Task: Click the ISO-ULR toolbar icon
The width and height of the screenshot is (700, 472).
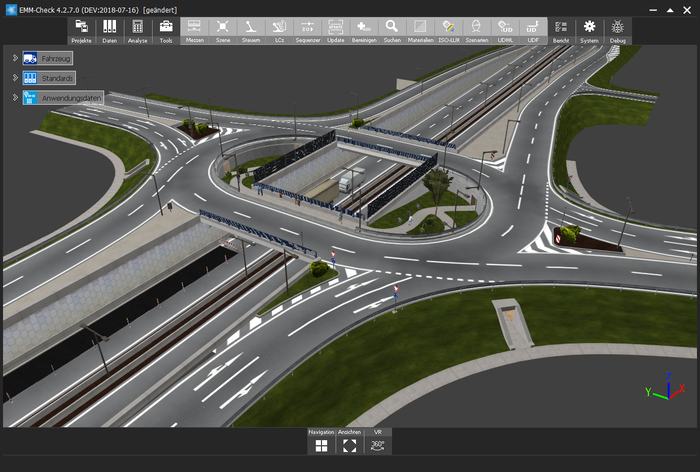Action: (449, 29)
